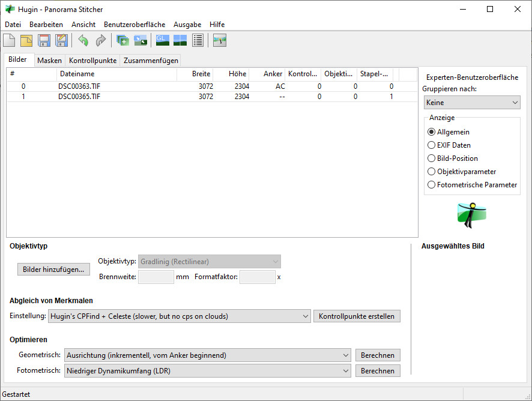Click the Kontrol... column header
The width and height of the screenshot is (532, 401).
click(x=303, y=74)
